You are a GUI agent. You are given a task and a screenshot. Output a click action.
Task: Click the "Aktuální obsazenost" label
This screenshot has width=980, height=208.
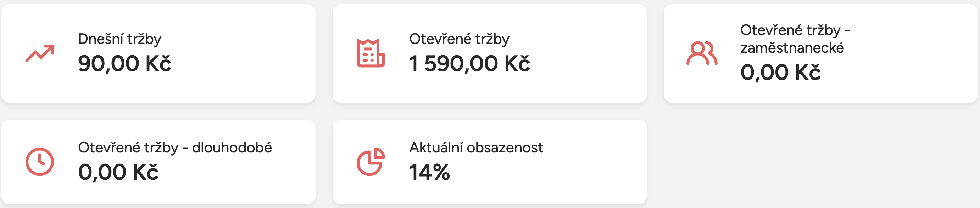[x=475, y=148]
